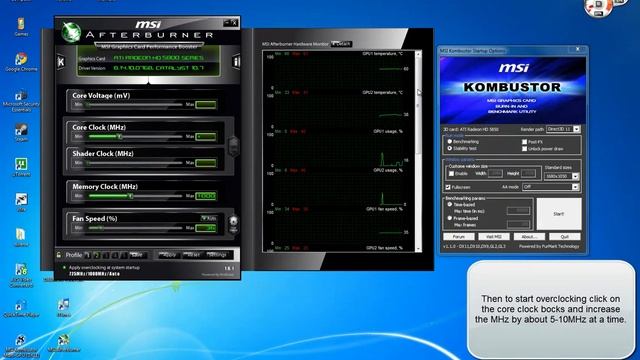The height and width of the screenshot is (360, 640).
Task: Click the Core Clock slider handle
Action: click(x=120, y=136)
